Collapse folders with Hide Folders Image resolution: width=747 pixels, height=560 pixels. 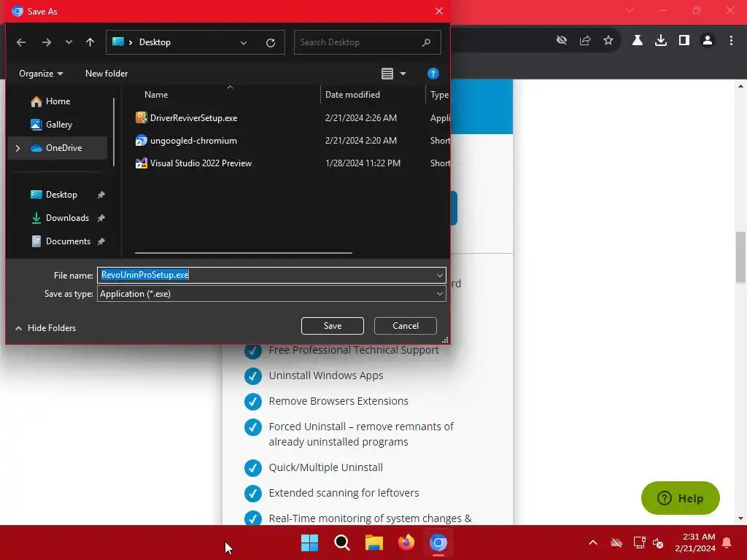(x=46, y=327)
